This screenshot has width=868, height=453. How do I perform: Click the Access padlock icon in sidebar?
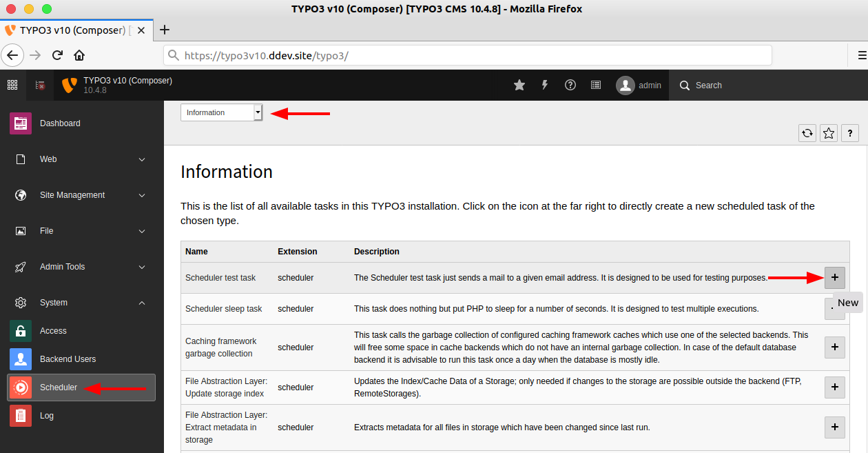20,330
